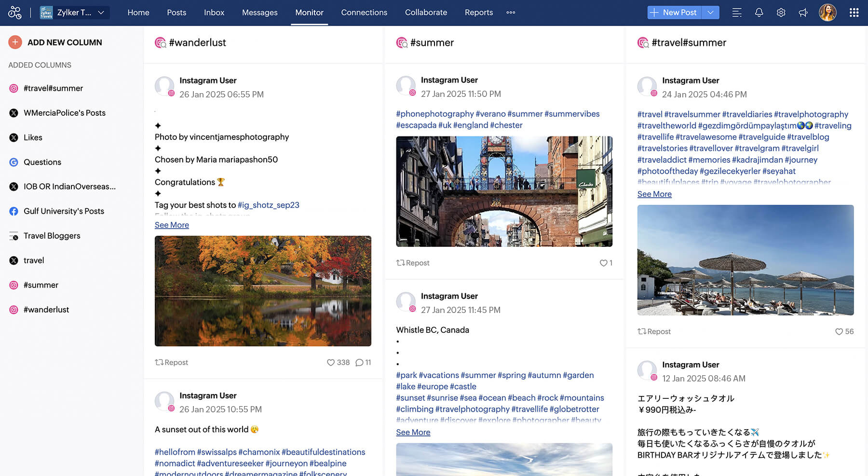The image size is (868, 476).
Task: Open the settings gear icon
Action: (x=781, y=13)
